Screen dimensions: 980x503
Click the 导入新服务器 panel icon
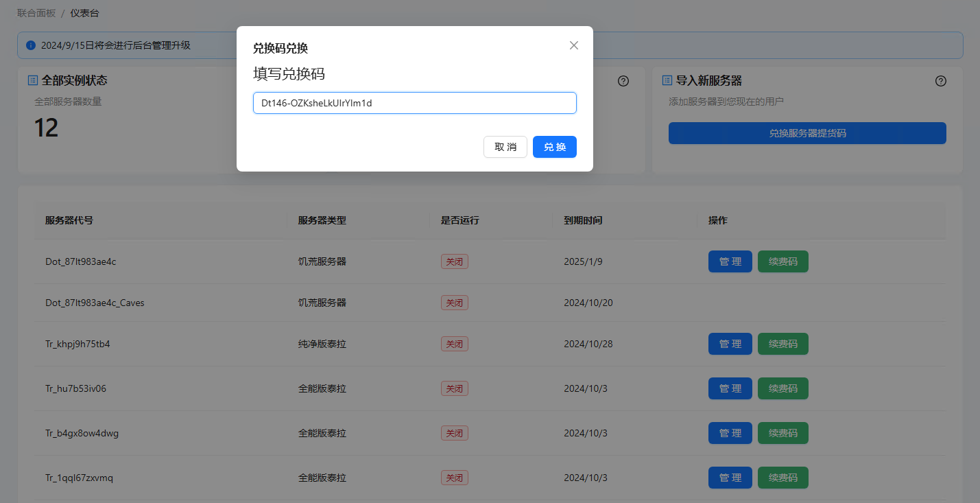coord(667,80)
